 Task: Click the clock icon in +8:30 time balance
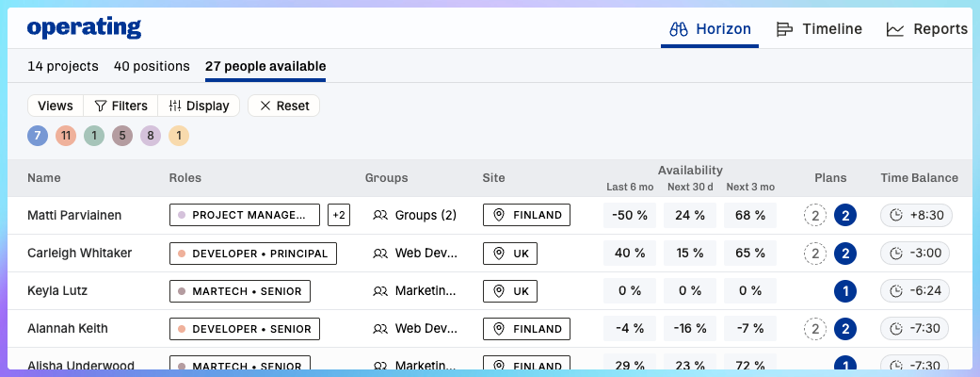pos(896,216)
